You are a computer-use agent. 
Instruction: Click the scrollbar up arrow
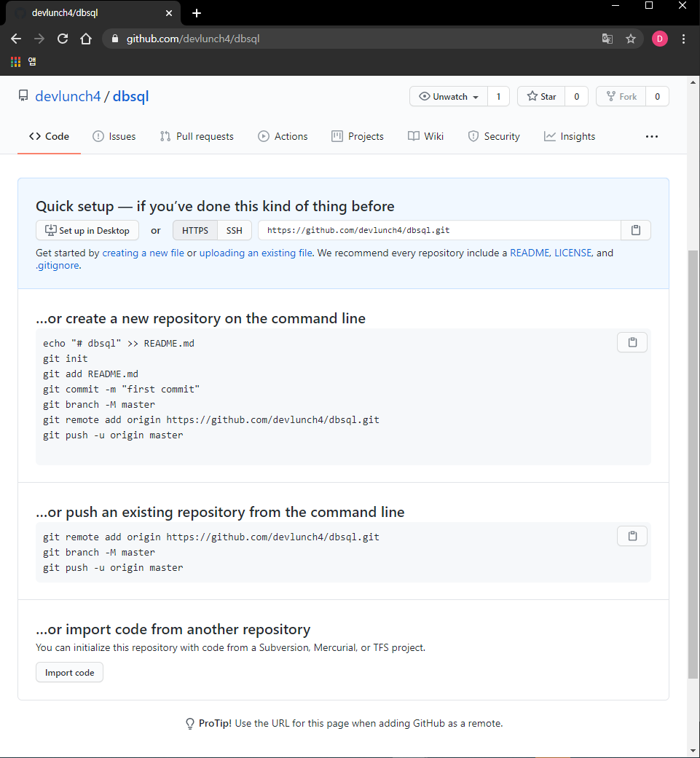pos(693,82)
